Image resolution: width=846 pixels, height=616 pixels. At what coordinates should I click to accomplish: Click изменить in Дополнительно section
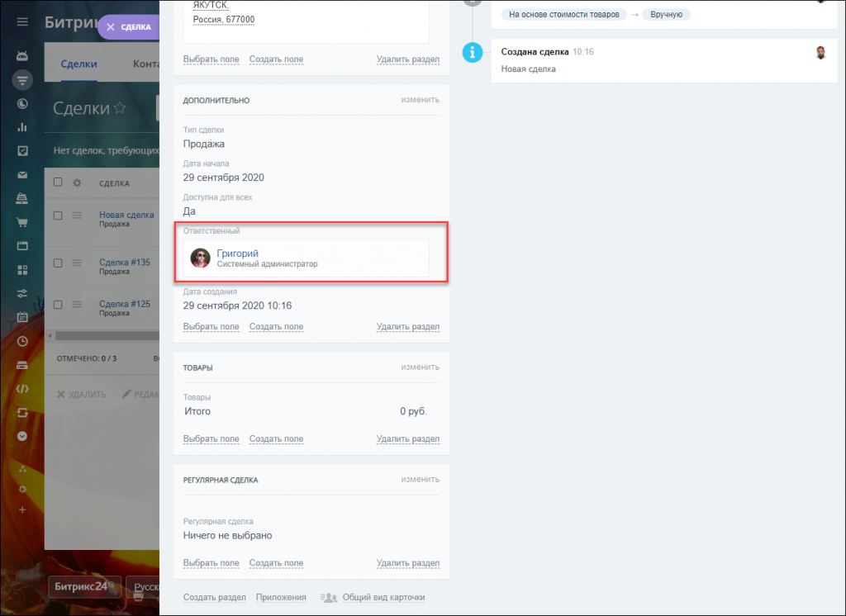point(420,100)
